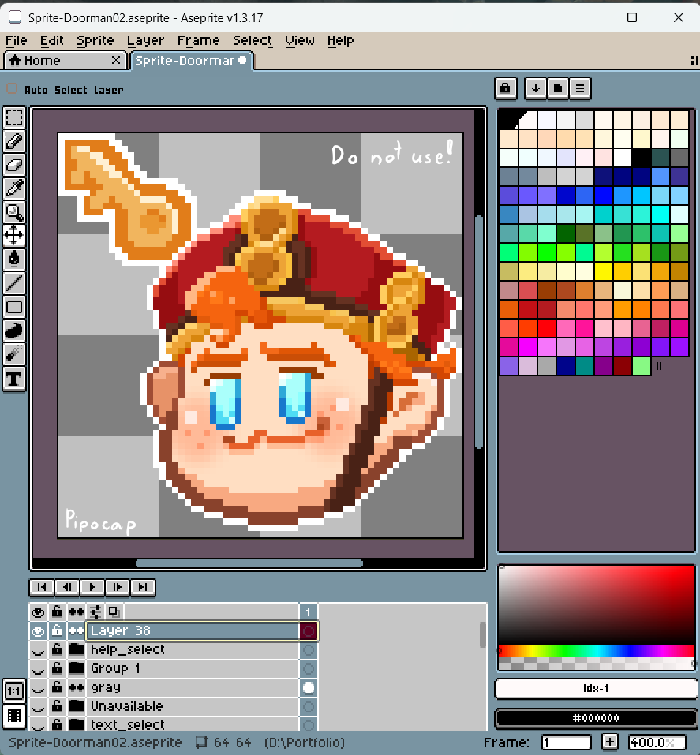
Task: Click the Frame number input field
Action: click(566, 742)
